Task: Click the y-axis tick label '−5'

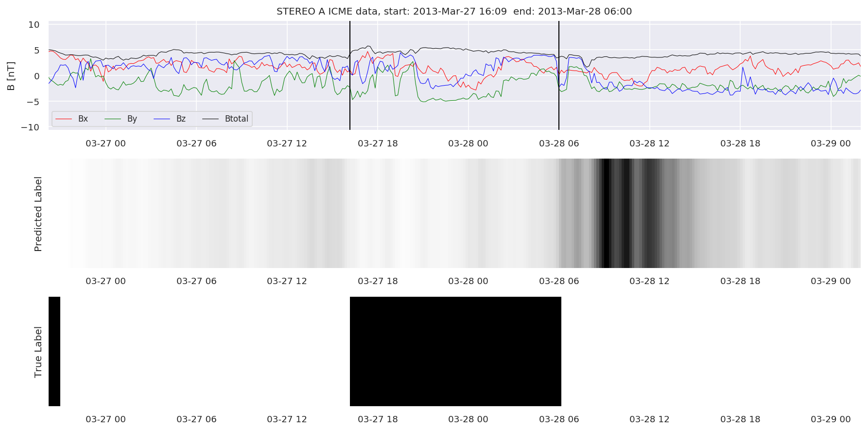Action: [34, 102]
